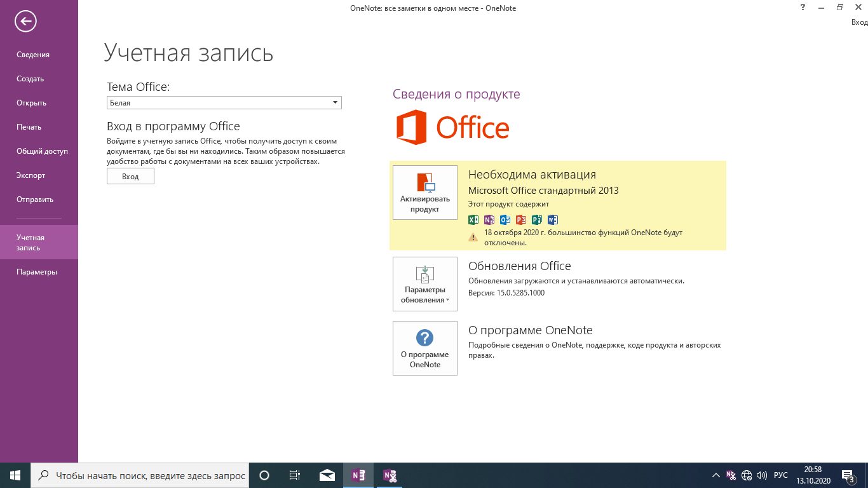This screenshot has height=488, width=868.
Task: Click the OneNote clipper tray icon
Action: pos(731,475)
